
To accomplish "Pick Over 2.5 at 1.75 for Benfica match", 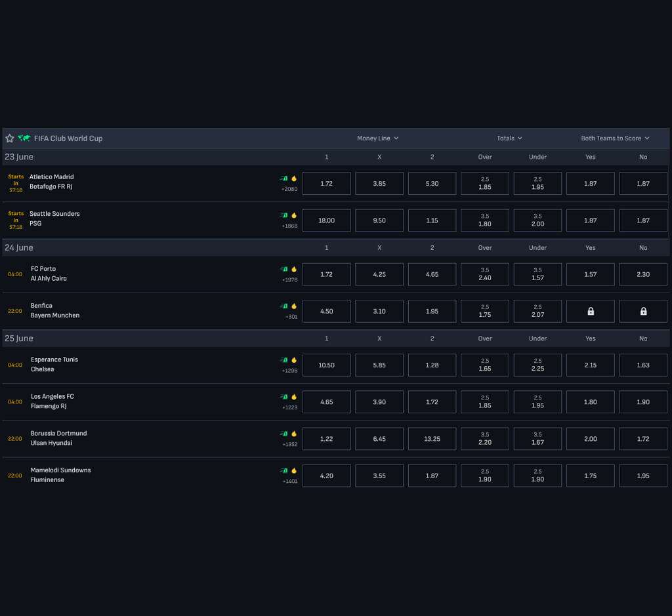I will (x=485, y=311).
